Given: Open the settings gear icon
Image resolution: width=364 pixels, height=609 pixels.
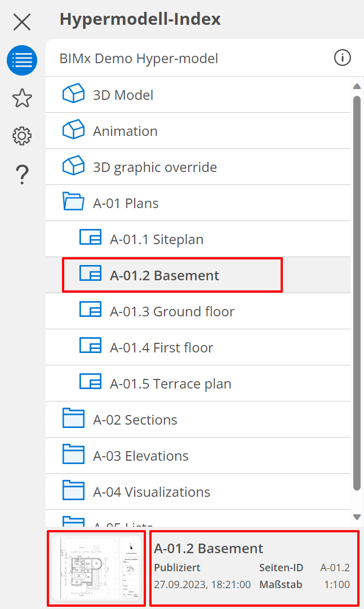Looking at the screenshot, I should 22,136.
